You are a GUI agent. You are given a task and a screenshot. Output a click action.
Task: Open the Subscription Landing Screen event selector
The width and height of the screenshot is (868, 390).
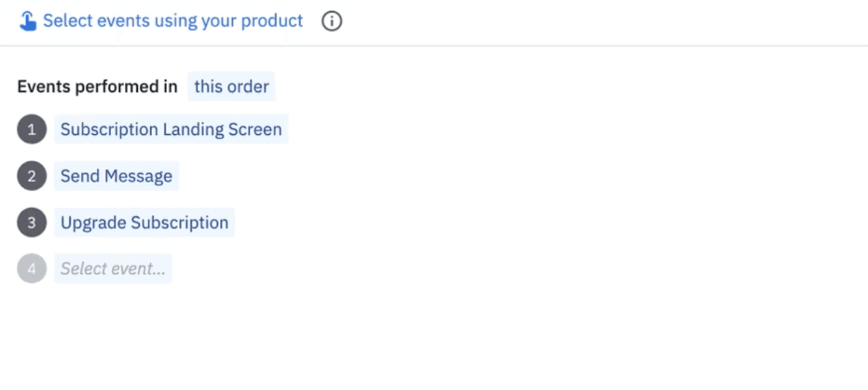pyautogui.click(x=171, y=129)
